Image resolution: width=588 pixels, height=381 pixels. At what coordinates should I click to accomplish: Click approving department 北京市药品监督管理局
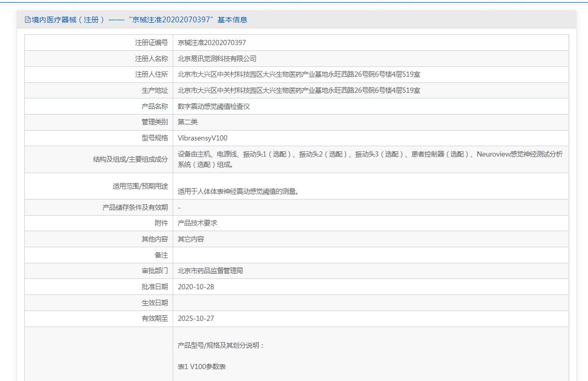tap(211, 271)
